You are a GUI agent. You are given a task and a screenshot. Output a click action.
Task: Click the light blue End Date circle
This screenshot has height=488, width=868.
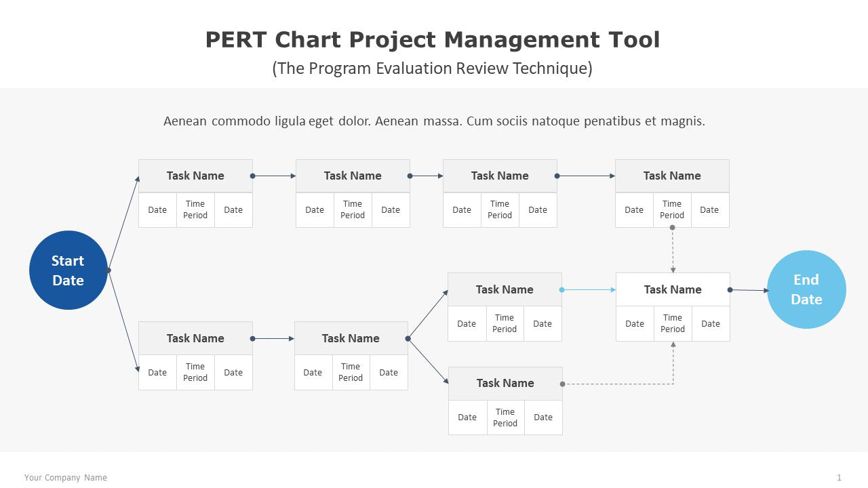pyautogui.click(x=806, y=289)
